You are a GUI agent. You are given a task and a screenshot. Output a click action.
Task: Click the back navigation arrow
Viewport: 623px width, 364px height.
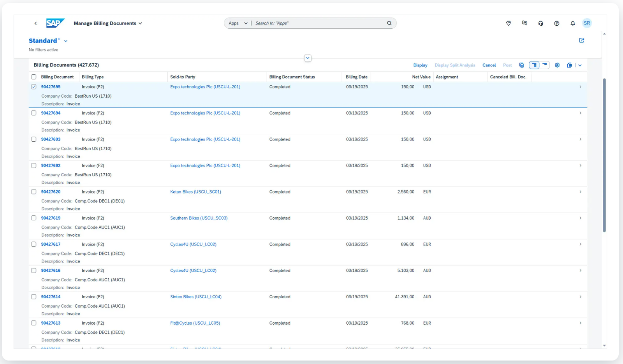click(35, 23)
